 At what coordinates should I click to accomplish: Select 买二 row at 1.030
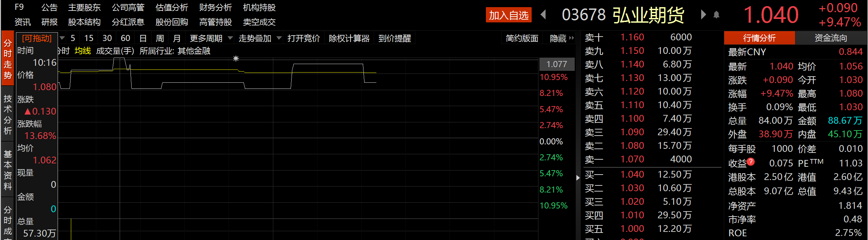pyautogui.click(x=638, y=188)
